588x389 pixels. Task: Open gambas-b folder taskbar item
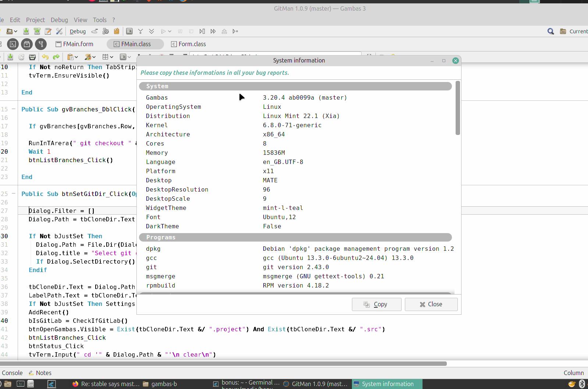click(x=160, y=384)
